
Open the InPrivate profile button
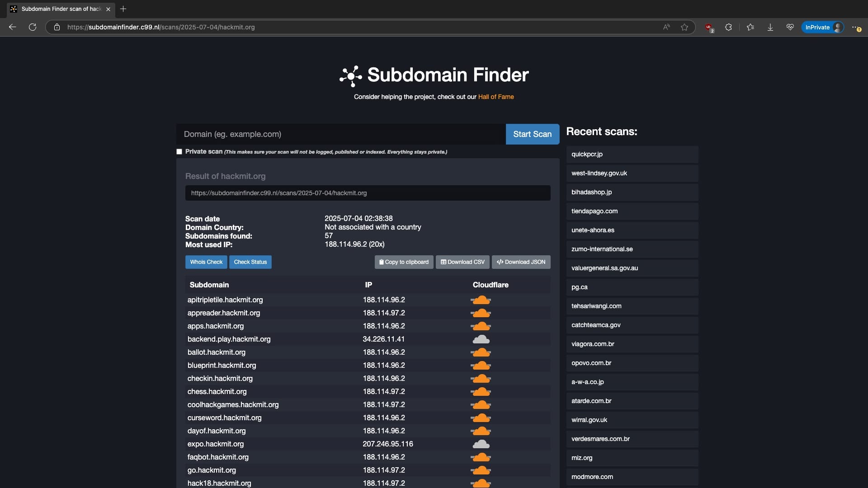[x=823, y=27]
